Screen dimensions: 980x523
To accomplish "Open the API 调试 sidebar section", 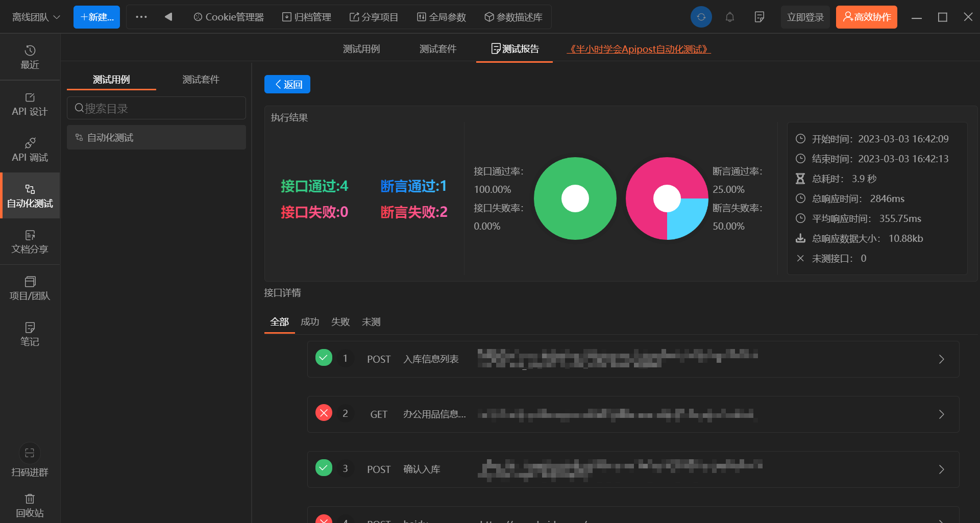I will pos(30,150).
